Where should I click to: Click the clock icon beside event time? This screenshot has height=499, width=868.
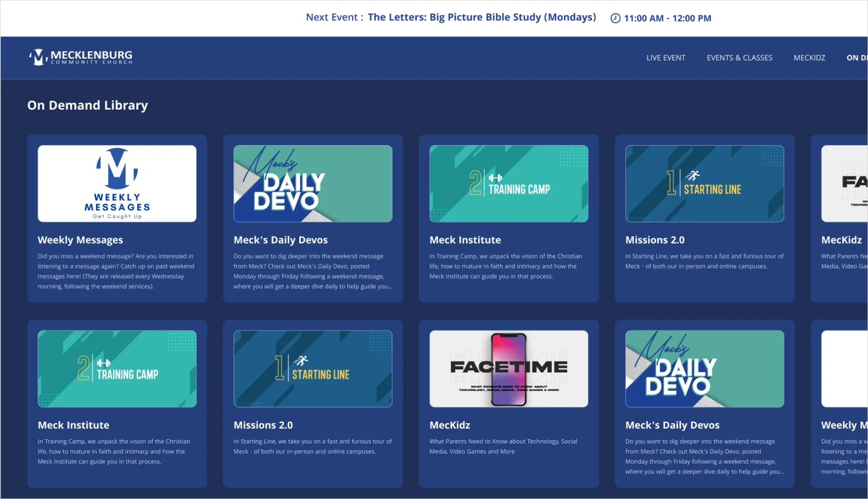(615, 18)
